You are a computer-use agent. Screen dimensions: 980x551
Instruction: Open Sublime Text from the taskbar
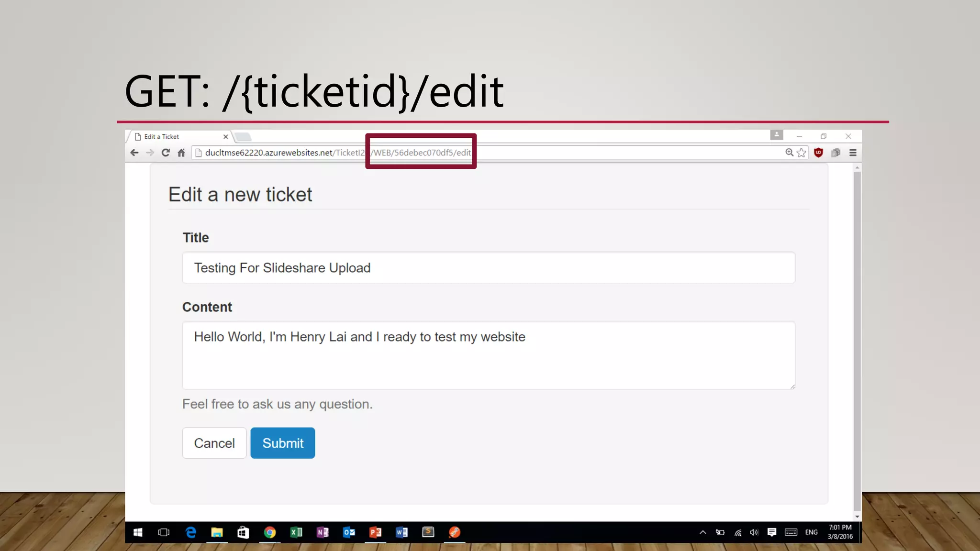click(x=428, y=532)
